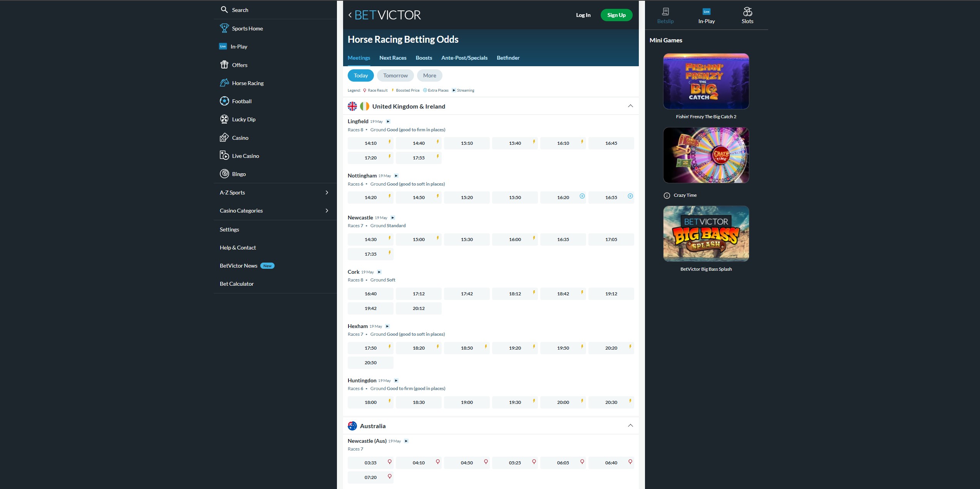Click the Log In button
The height and width of the screenshot is (489, 980).
point(583,15)
